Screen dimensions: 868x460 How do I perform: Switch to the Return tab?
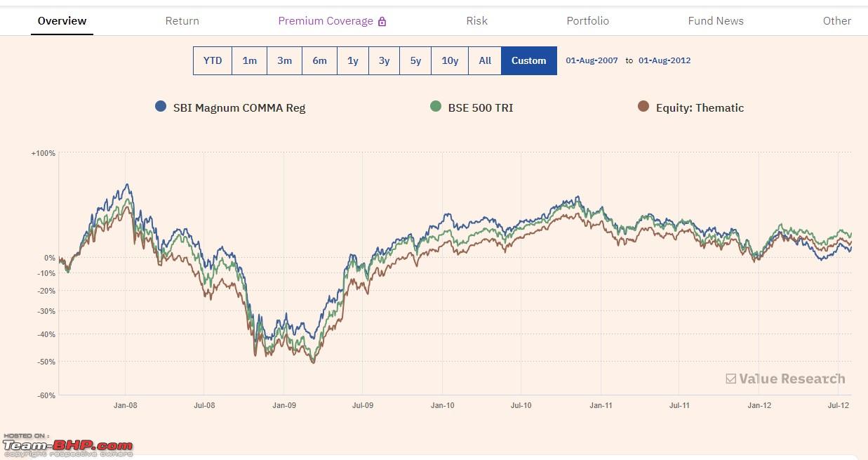pyautogui.click(x=182, y=21)
